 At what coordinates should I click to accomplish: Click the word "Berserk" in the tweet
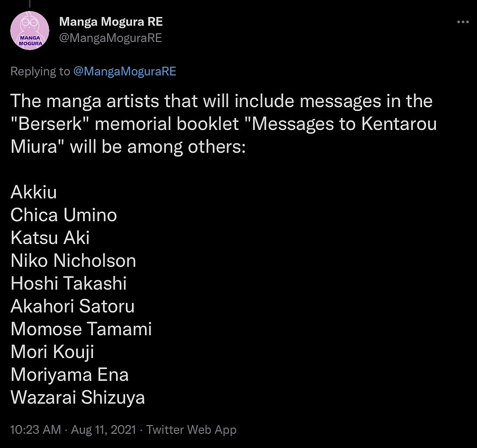[49, 124]
